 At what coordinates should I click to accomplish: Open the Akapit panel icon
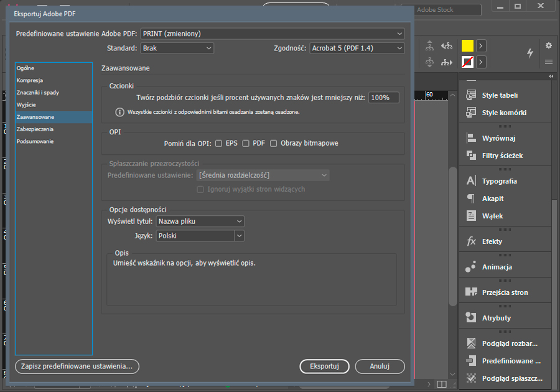tap(471, 198)
